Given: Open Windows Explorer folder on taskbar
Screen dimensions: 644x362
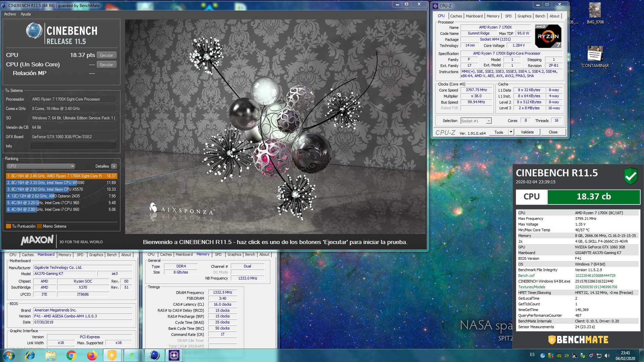Looking at the screenshot, I should pyautogui.click(x=51, y=355).
